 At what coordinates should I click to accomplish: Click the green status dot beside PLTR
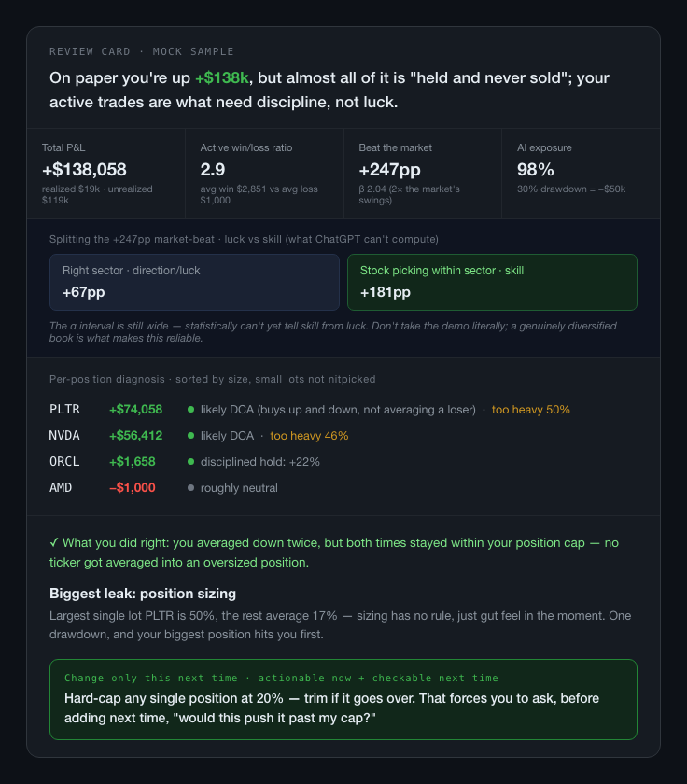[190, 410]
